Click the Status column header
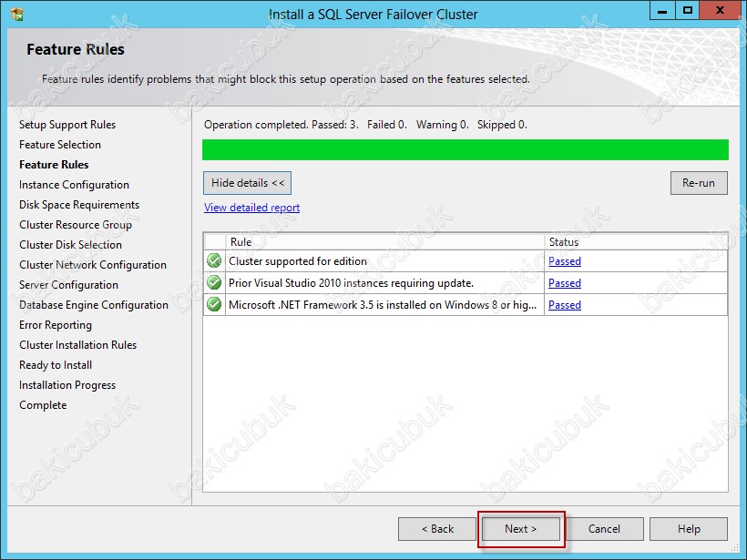 pyautogui.click(x=636, y=242)
